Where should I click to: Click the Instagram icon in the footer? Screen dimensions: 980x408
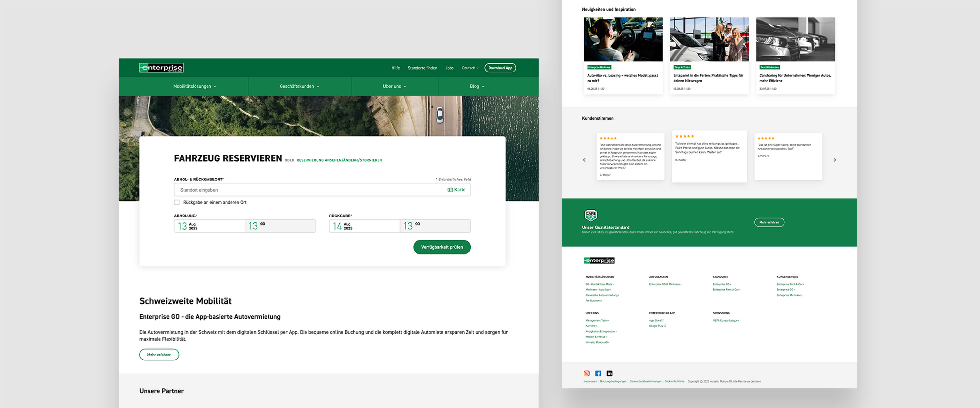click(x=586, y=373)
